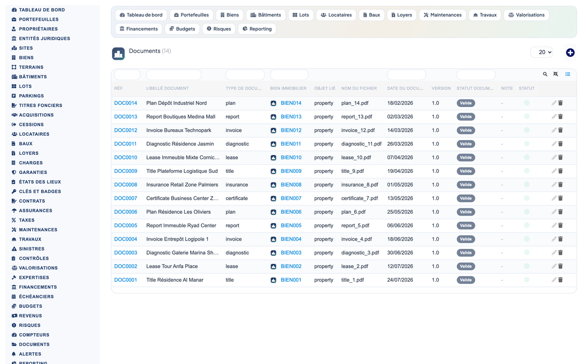The width and height of the screenshot is (588, 364).
Task: Open Baux top tab
Action: [x=371, y=15]
